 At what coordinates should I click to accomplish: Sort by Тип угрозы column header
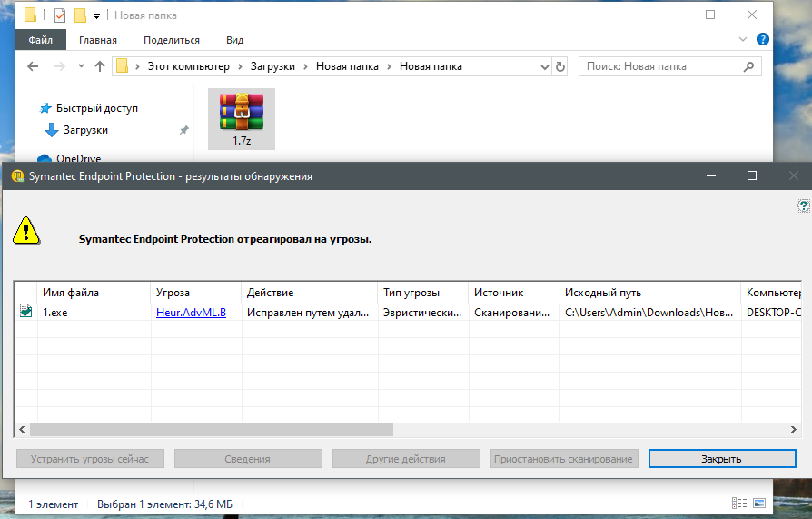[423, 293]
